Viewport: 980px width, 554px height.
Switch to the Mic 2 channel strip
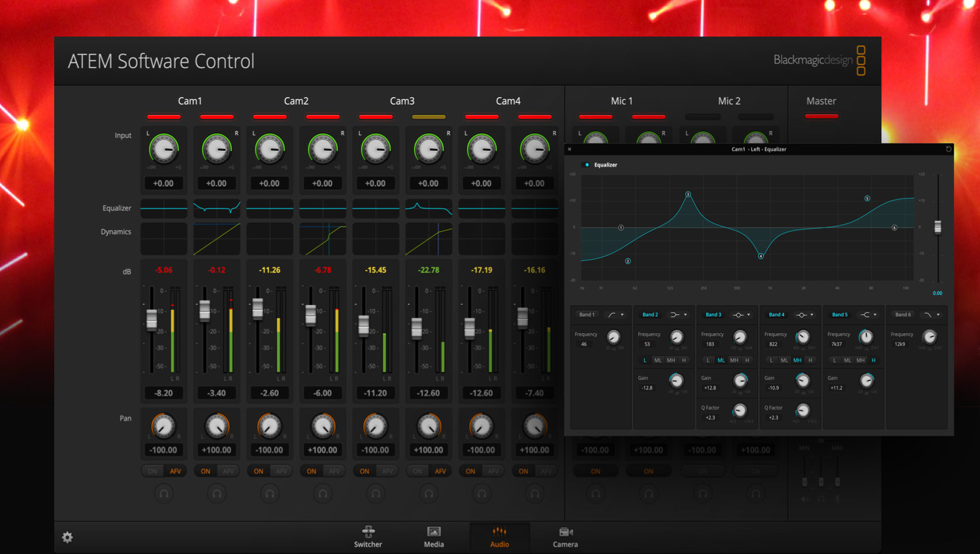click(x=729, y=101)
